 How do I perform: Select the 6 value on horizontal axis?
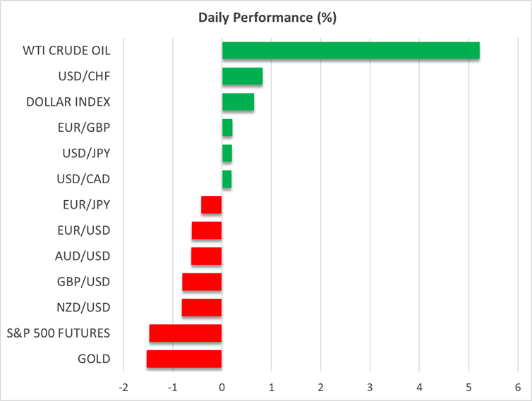[518, 388]
